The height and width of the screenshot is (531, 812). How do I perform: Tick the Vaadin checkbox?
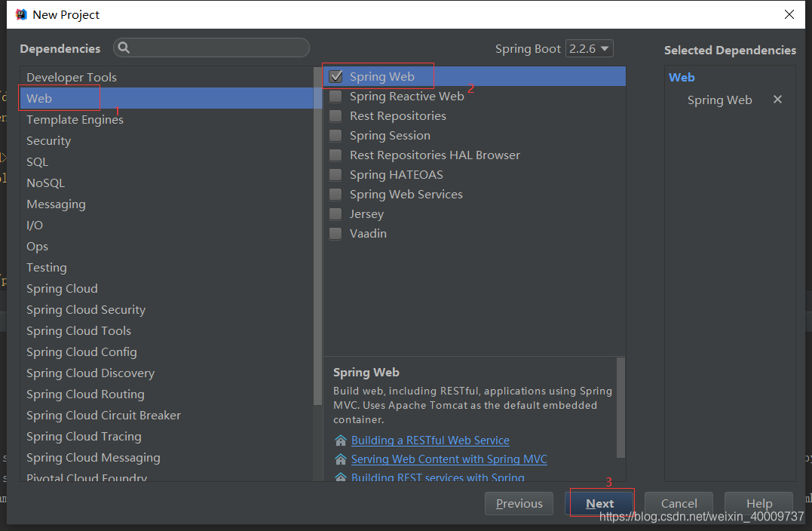(x=336, y=234)
